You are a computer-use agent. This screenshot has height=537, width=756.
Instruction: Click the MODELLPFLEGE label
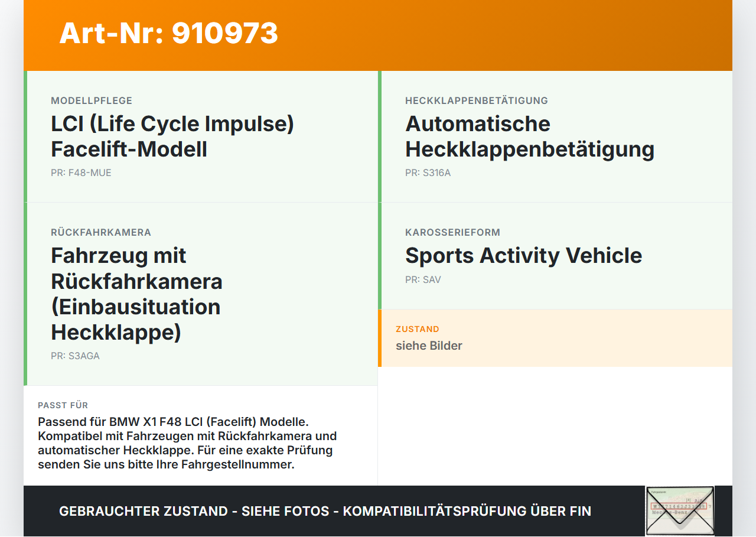click(x=92, y=100)
